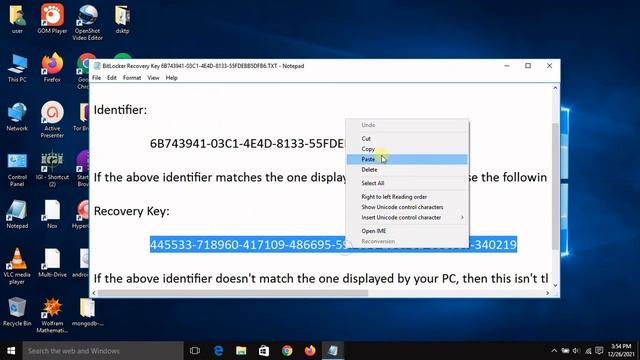Select the IGI - Shortcut (2) icon

pos(52,169)
